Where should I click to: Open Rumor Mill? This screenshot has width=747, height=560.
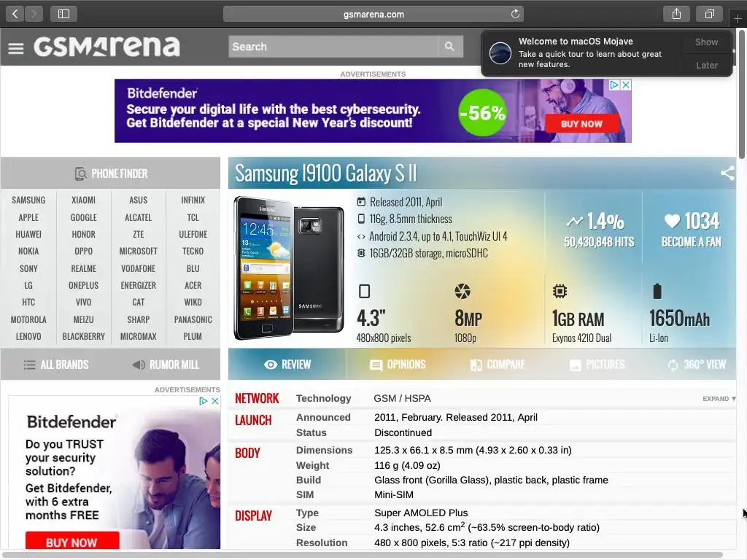pyautogui.click(x=166, y=365)
